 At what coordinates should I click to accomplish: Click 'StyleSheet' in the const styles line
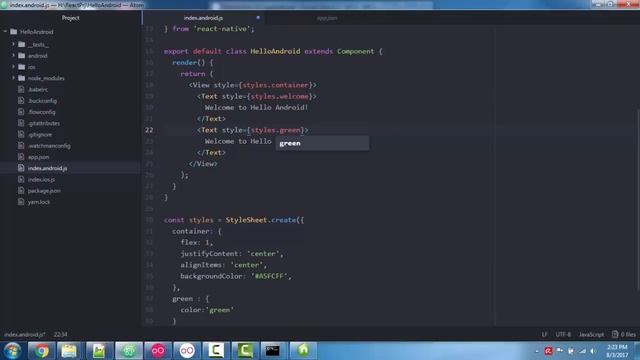click(246, 220)
